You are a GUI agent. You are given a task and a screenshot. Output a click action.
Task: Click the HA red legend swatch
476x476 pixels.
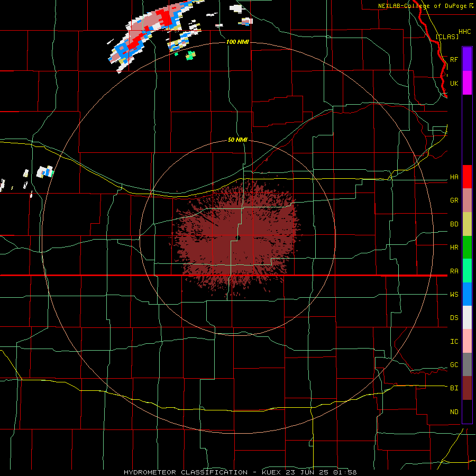(467, 177)
